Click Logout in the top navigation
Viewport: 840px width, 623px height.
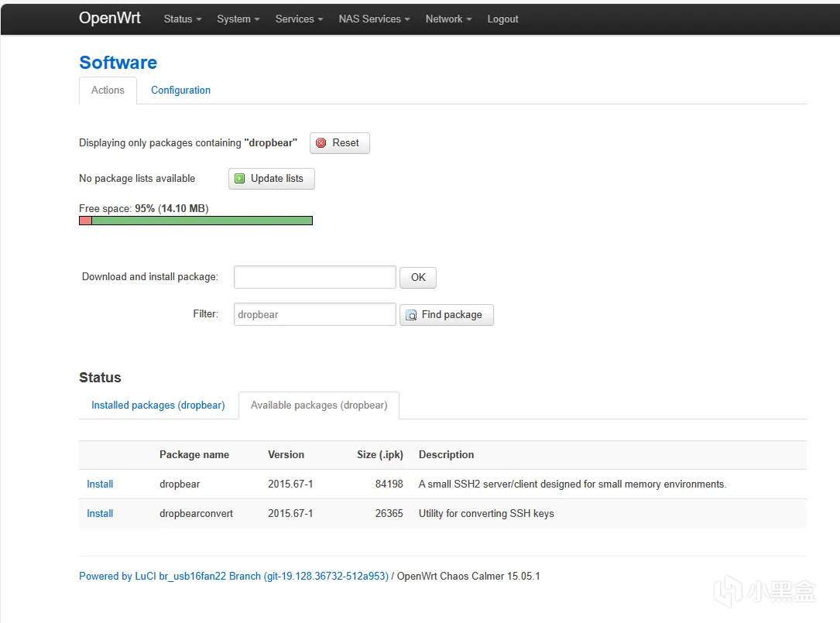click(x=502, y=19)
